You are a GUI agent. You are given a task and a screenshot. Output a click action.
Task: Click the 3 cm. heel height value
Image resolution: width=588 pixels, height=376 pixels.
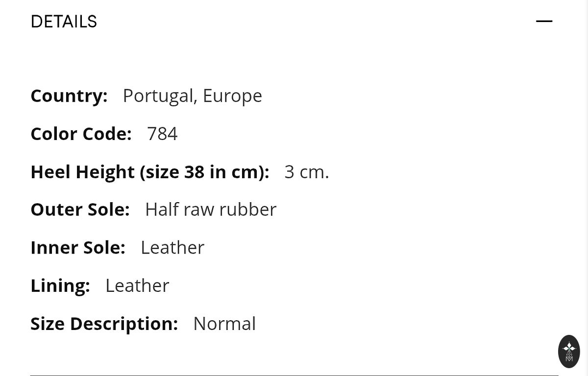(x=307, y=172)
